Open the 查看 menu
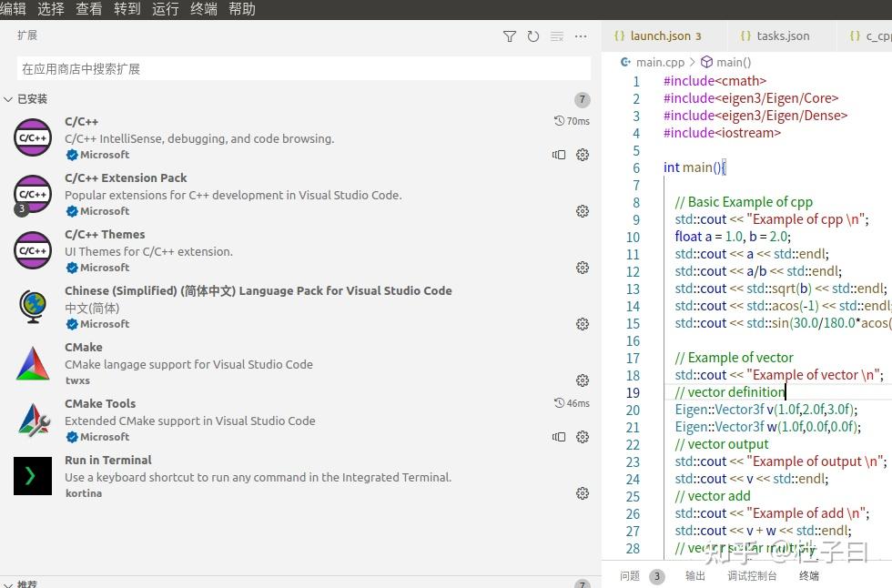Image resolution: width=892 pixels, height=588 pixels. (x=89, y=9)
